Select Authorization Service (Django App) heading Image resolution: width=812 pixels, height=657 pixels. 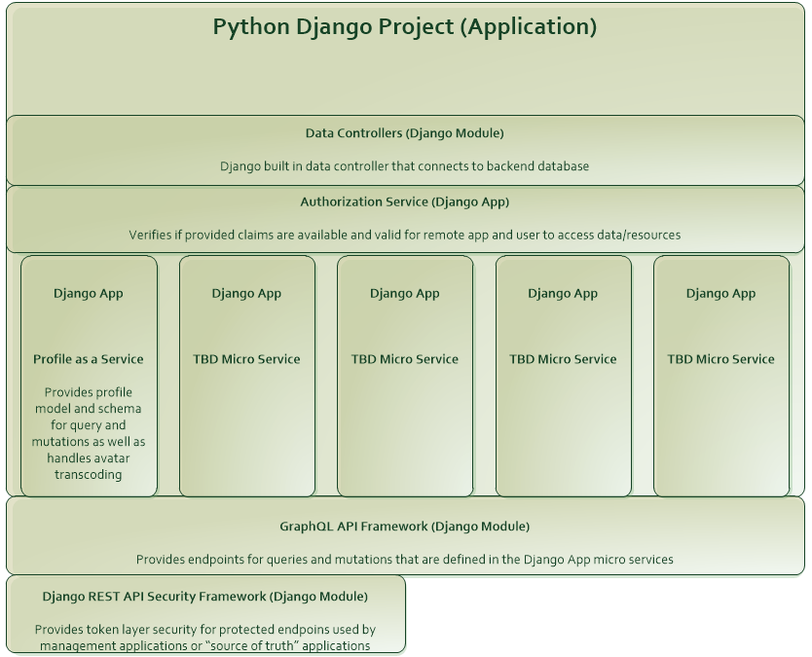coord(404,201)
